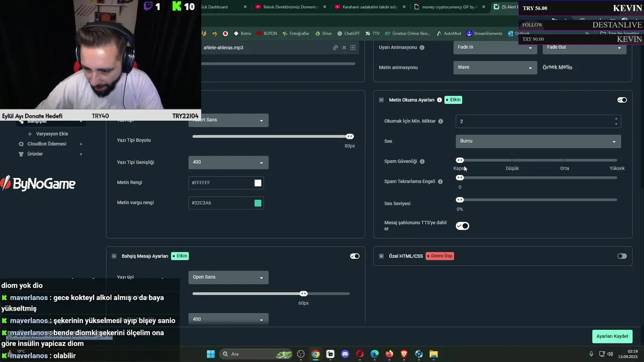Viewport: 644px width, 362px height.
Task: Click info icon beside Okumak İçin Min. Miktar
Action: pyautogui.click(x=441, y=121)
